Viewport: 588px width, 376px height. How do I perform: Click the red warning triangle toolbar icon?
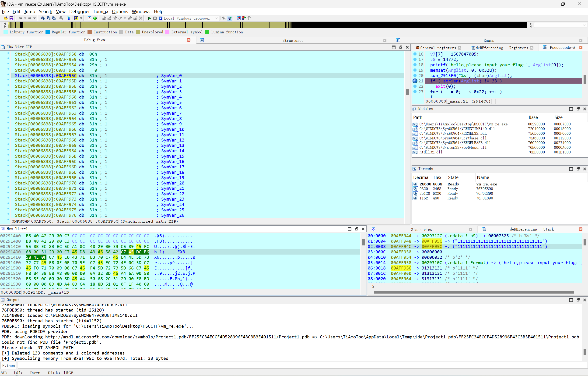pos(89,18)
